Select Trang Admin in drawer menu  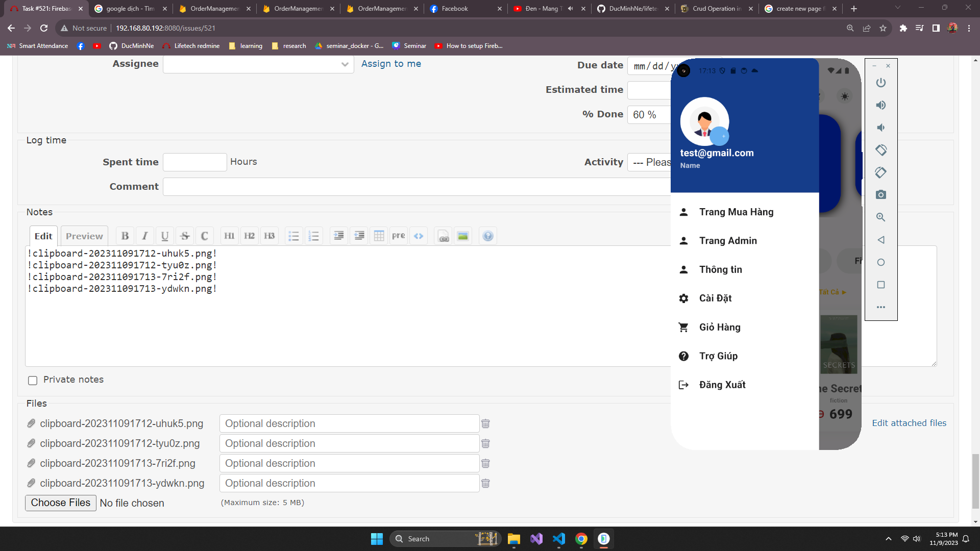tap(728, 241)
